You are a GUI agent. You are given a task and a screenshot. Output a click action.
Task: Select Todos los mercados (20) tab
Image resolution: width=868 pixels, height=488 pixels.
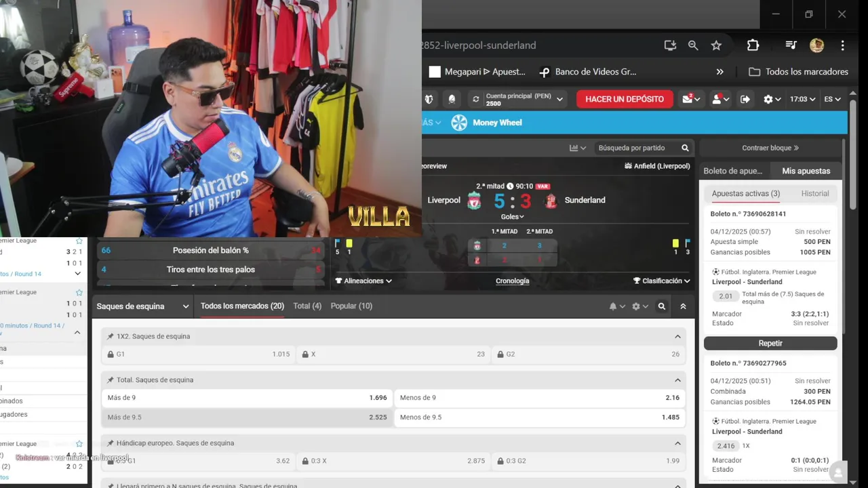pyautogui.click(x=242, y=306)
